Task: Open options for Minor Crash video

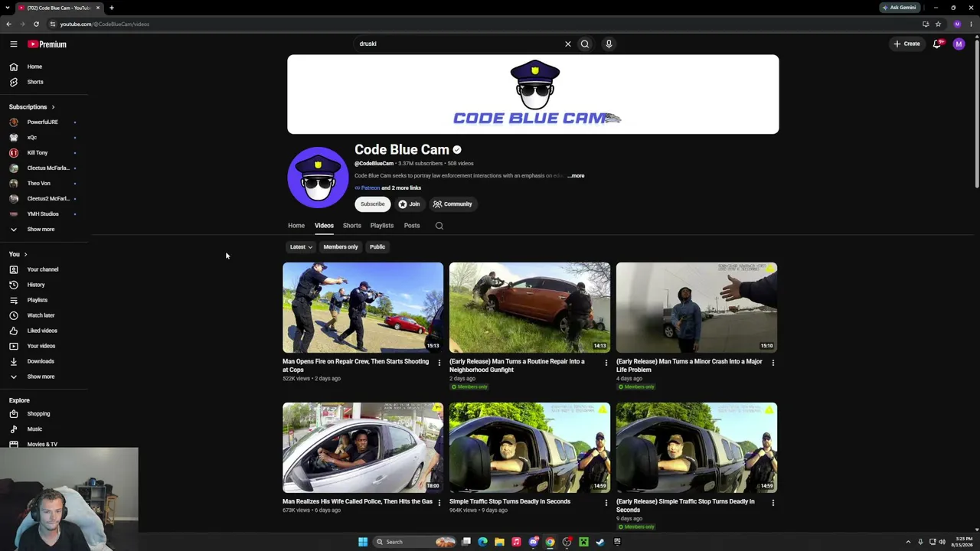Action: 773,363
